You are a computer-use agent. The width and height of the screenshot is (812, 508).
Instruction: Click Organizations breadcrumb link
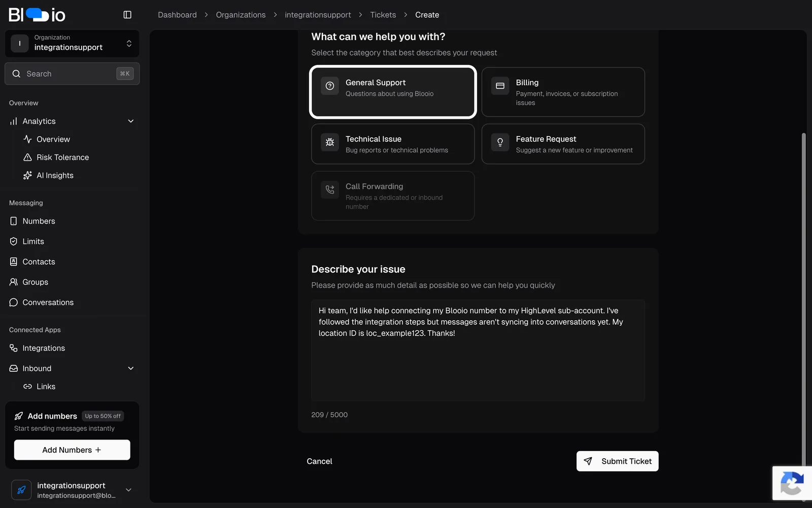tap(241, 15)
